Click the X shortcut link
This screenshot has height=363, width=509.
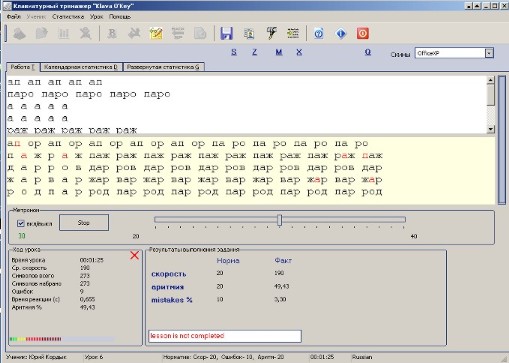(299, 52)
